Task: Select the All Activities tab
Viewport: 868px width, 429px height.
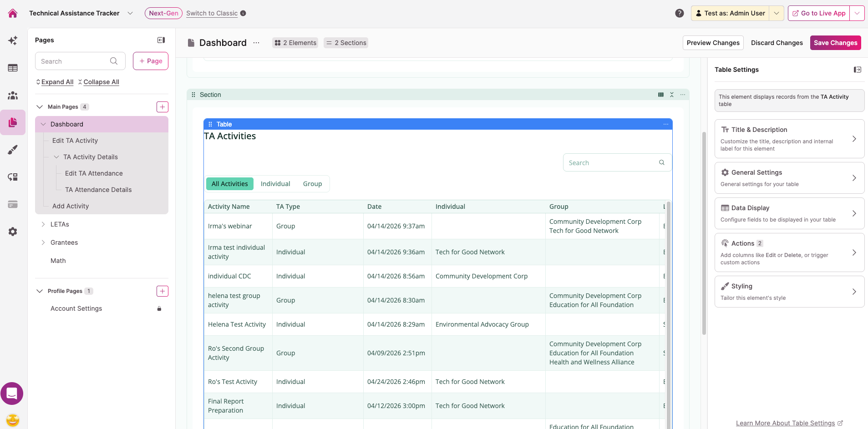Action: (230, 184)
